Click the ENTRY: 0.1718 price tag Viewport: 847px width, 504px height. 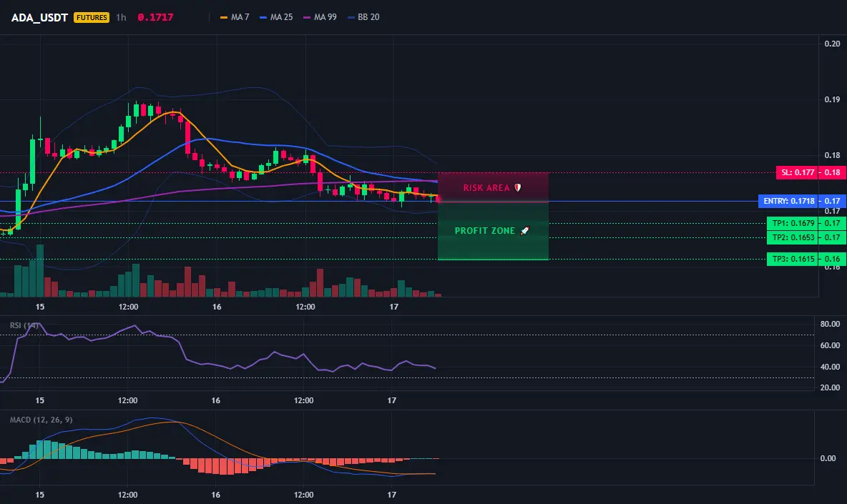click(788, 201)
